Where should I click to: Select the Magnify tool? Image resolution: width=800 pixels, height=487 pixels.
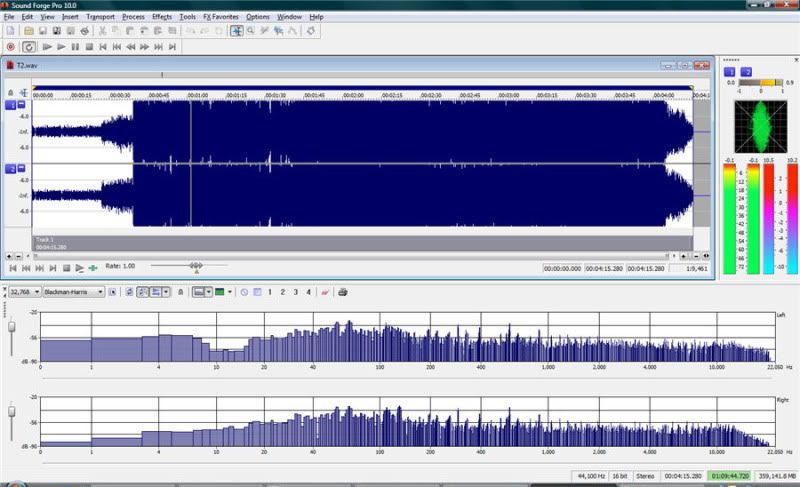click(x=251, y=31)
